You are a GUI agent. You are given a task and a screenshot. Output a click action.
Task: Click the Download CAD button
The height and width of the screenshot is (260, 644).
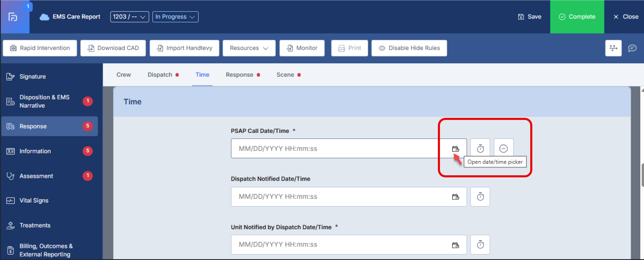113,48
